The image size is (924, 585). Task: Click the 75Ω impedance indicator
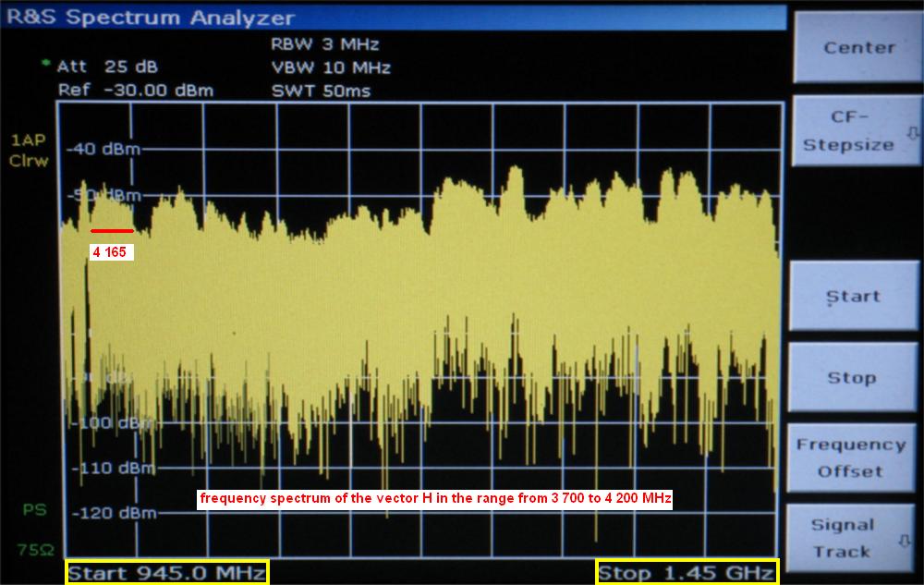[30, 550]
